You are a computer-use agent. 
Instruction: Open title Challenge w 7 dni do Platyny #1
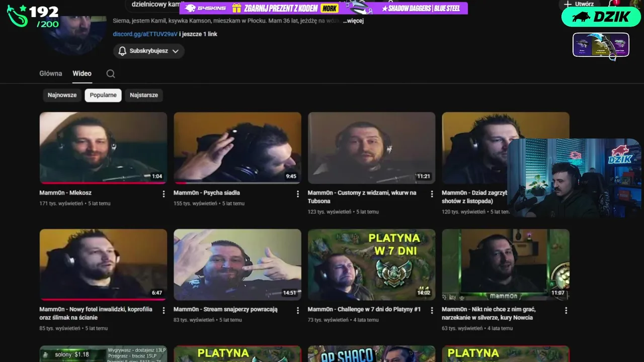pos(364,309)
